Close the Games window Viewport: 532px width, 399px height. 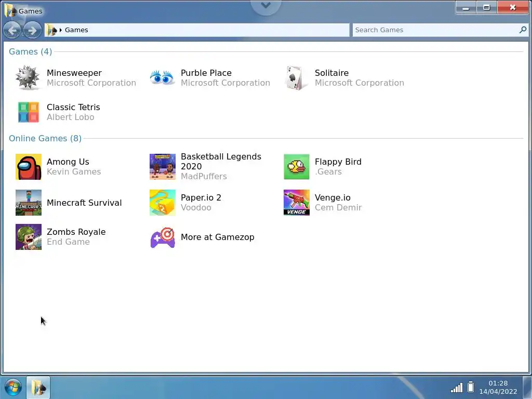tap(513, 7)
